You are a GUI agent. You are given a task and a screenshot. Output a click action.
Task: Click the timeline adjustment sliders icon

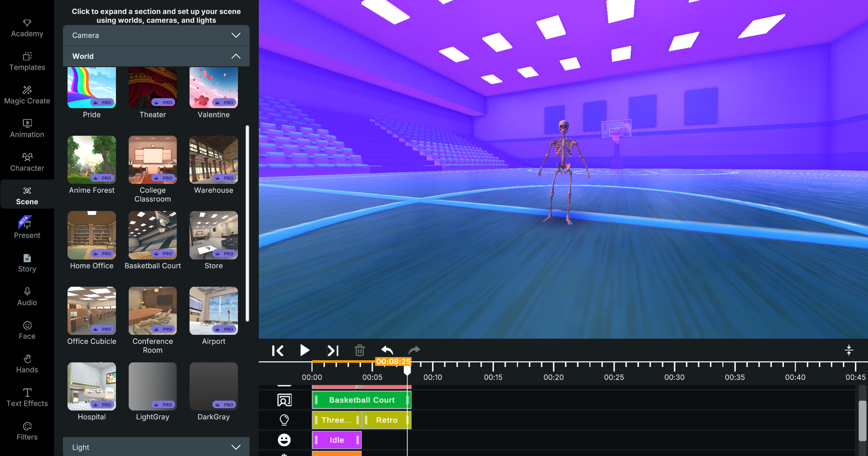pyautogui.click(x=848, y=350)
